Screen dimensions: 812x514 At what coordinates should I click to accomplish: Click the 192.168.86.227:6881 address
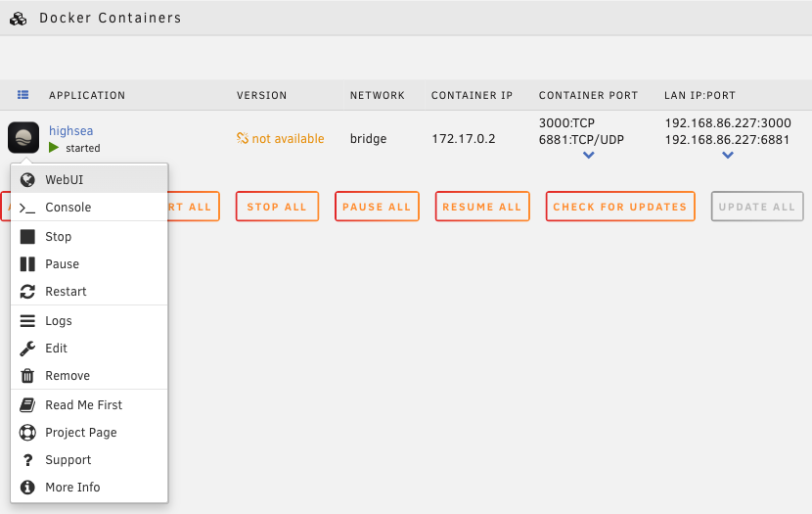click(727, 139)
